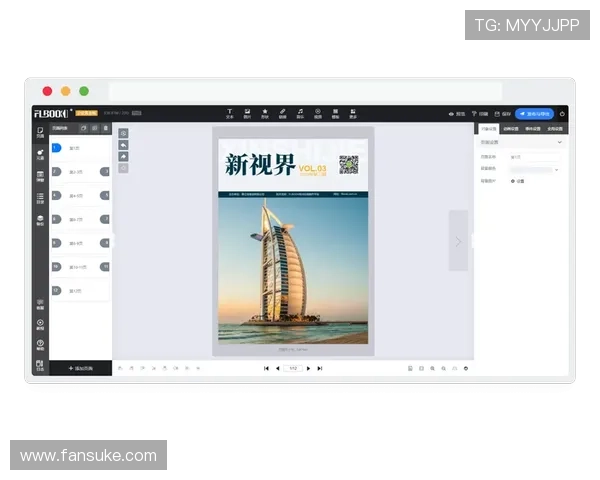Select pages 2-3 row in page list
600x480 pixels.
[x=80, y=172]
